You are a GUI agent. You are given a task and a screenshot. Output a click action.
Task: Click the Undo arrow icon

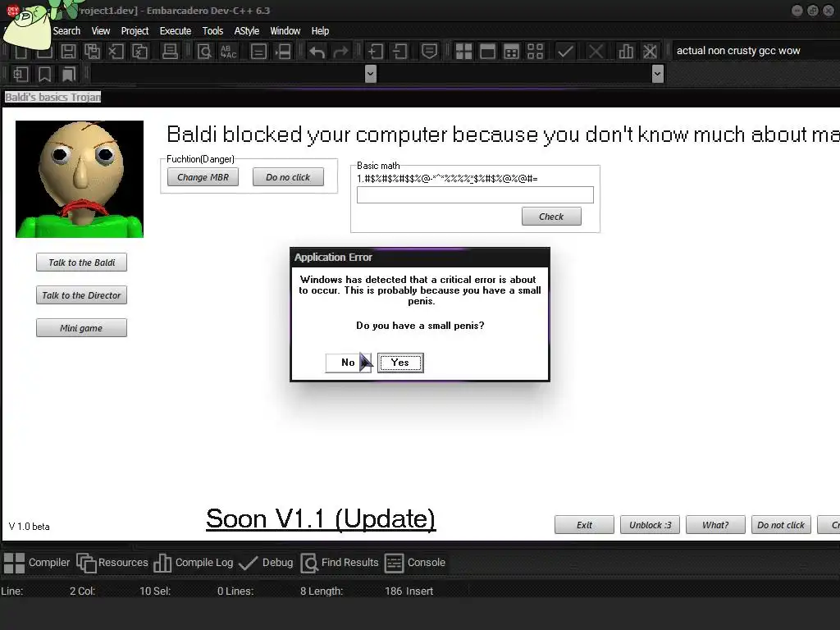coord(317,52)
